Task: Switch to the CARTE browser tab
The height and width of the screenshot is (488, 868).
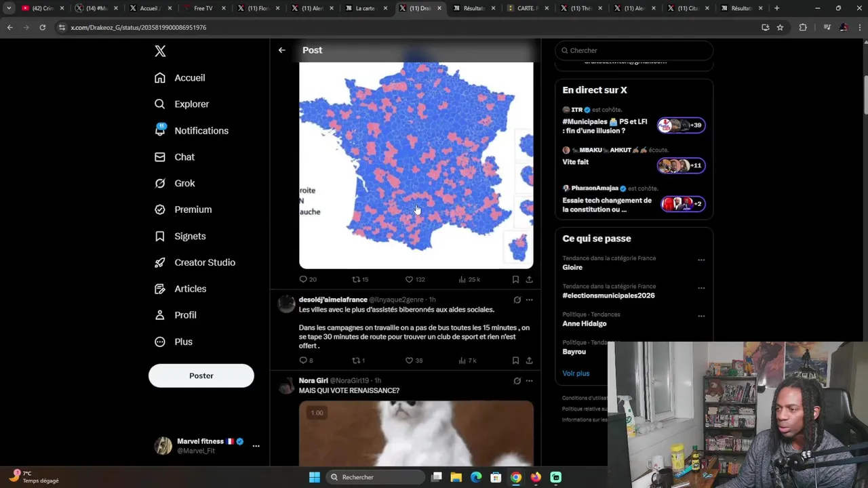Action: (527, 8)
